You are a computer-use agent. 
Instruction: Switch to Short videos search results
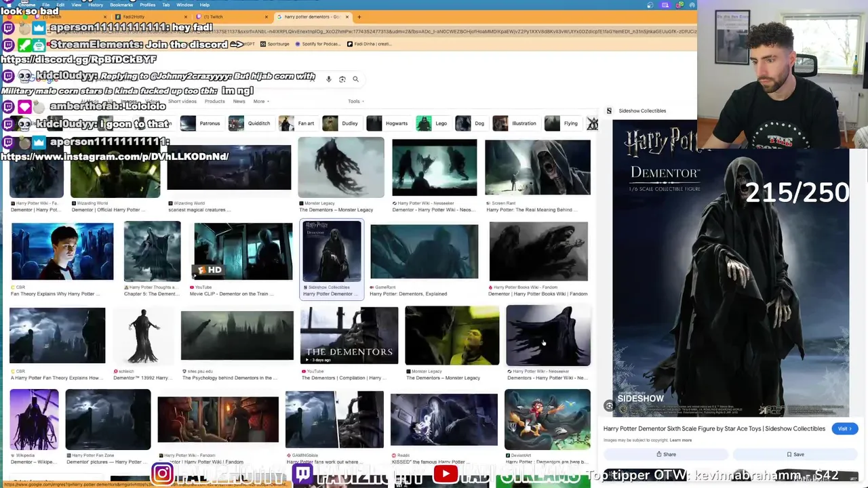(x=182, y=102)
